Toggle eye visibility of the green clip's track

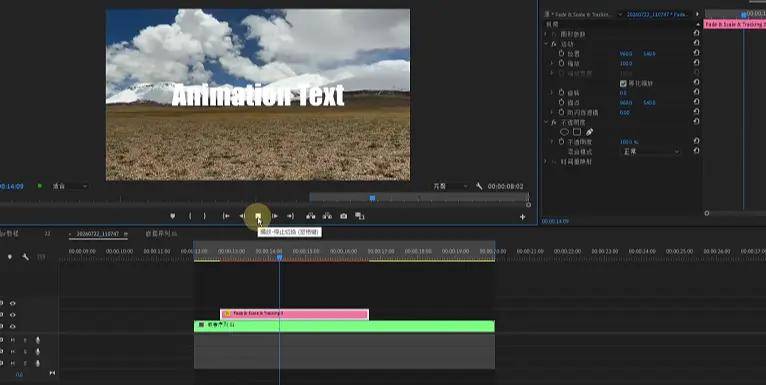point(13,326)
